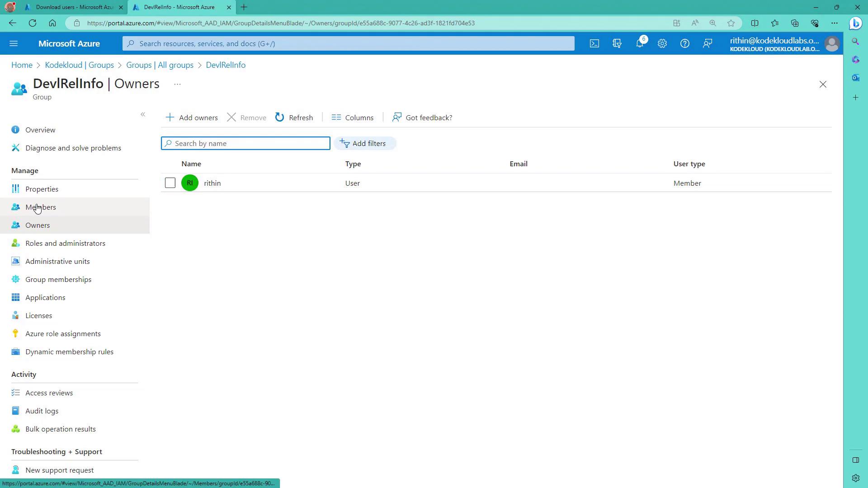868x488 pixels.
Task: Open the feedback icon in header
Action: (708, 43)
